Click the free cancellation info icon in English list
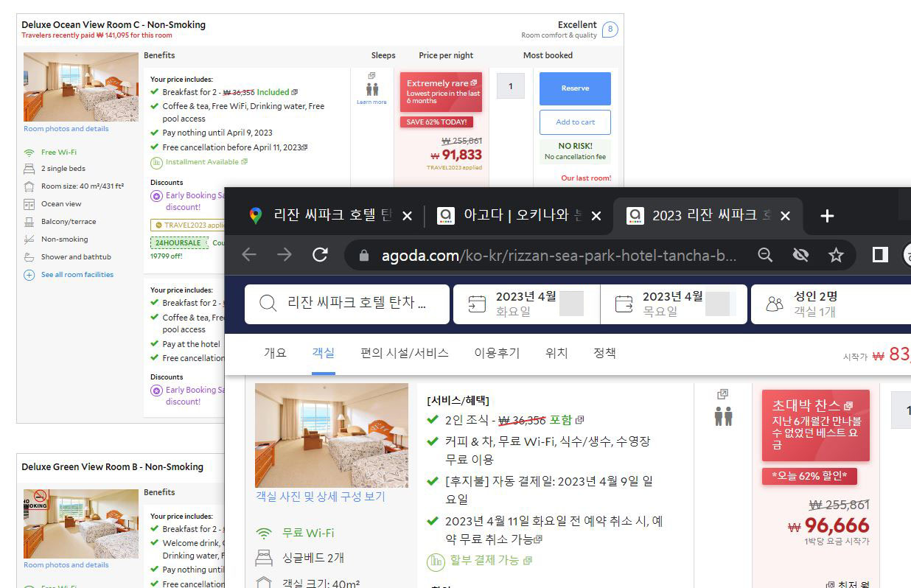 point(304,147)
